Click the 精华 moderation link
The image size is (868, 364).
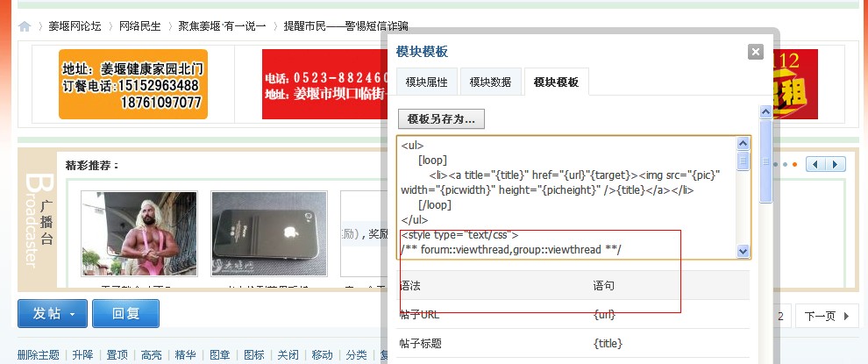pyautogui.click(x=186, y=355)
